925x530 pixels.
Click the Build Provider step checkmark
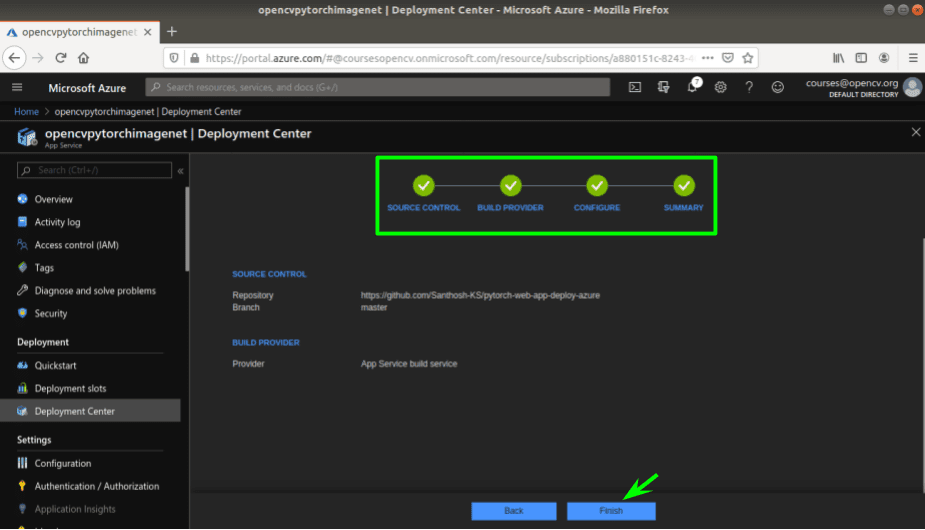[x=510, y=185]
